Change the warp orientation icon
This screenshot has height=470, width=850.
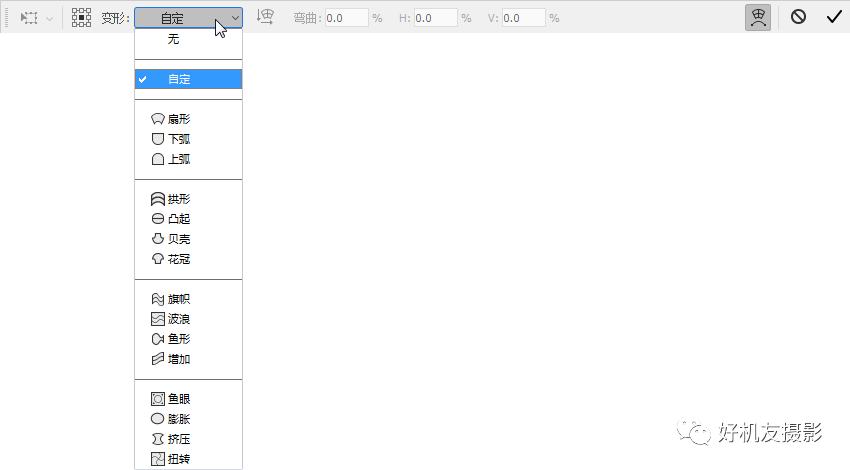click(266, 17)
